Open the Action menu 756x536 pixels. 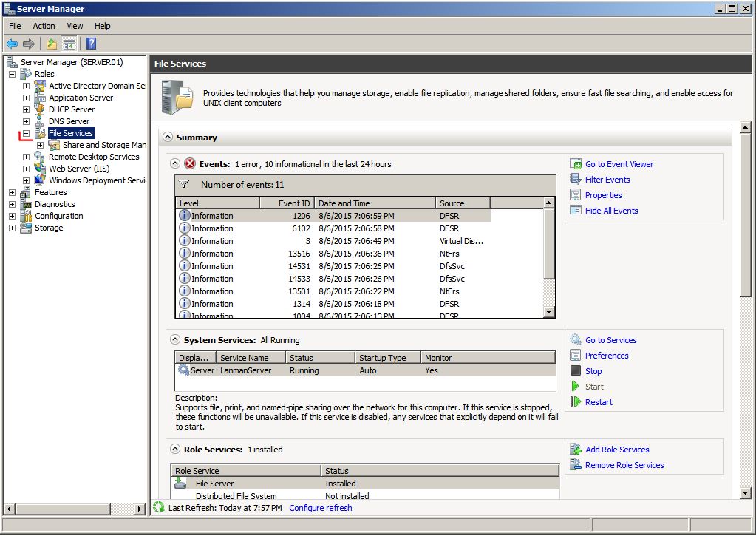[x=44, y=26]
